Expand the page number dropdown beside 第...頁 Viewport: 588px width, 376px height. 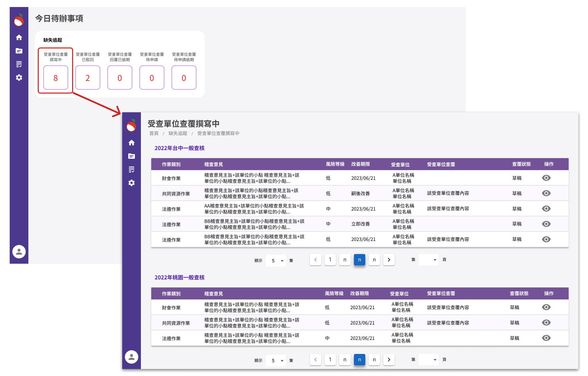coord(428,260)
